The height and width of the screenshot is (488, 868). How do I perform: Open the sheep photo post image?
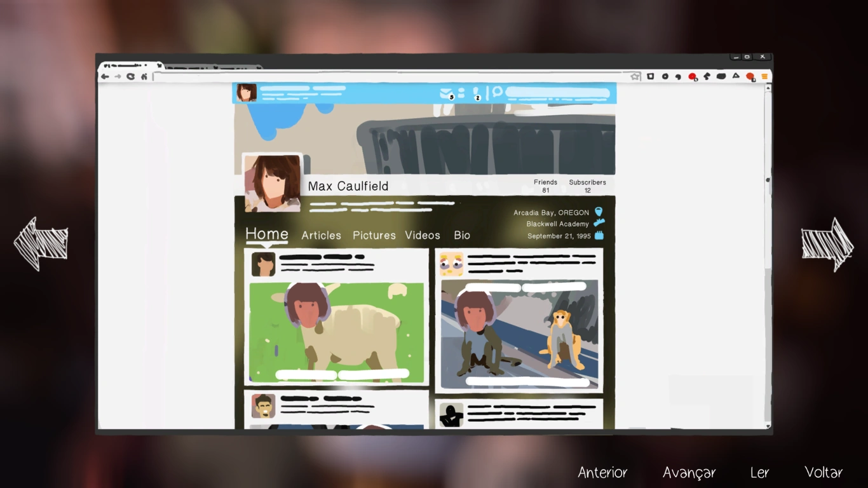click(336, 333)
